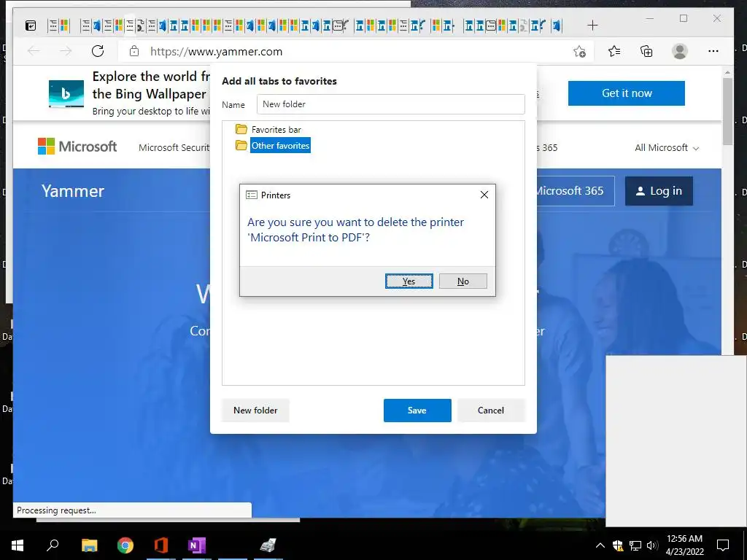Open the tab actions menu icon
The height and width of the screenshot is (560, 747).
point(31,26)
